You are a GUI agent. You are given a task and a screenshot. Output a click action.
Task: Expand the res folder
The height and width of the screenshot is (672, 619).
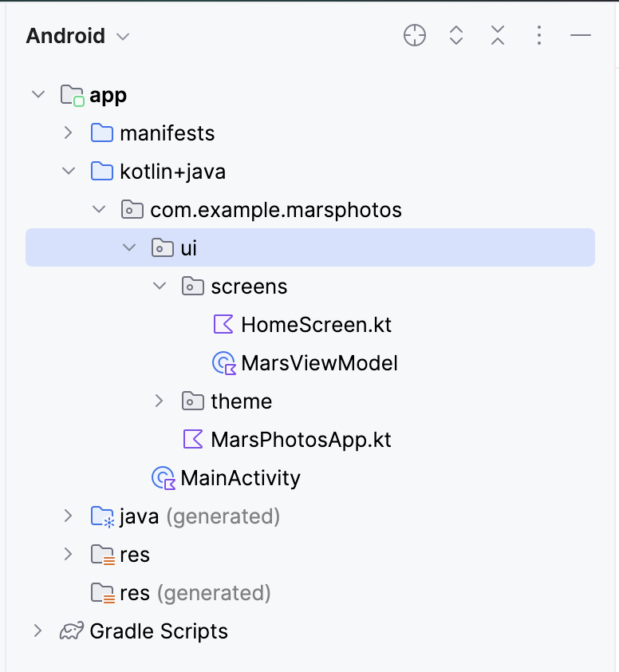point(68,554)
